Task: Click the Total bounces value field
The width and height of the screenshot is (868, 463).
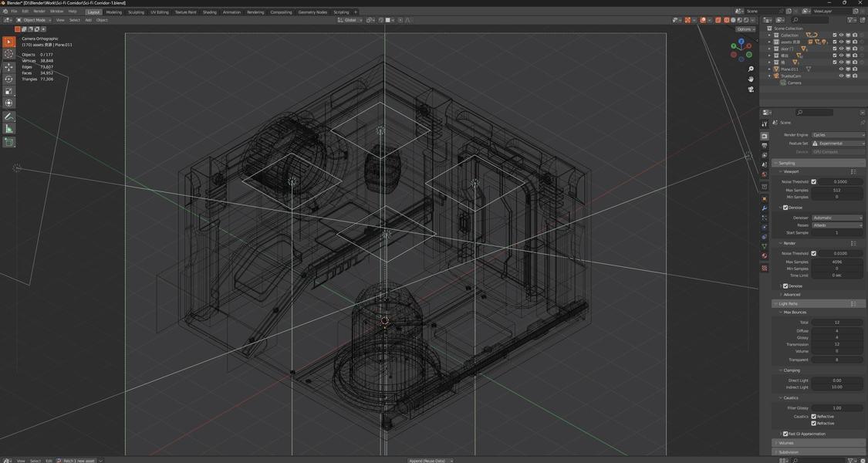Action: click(x=836, y=322)
